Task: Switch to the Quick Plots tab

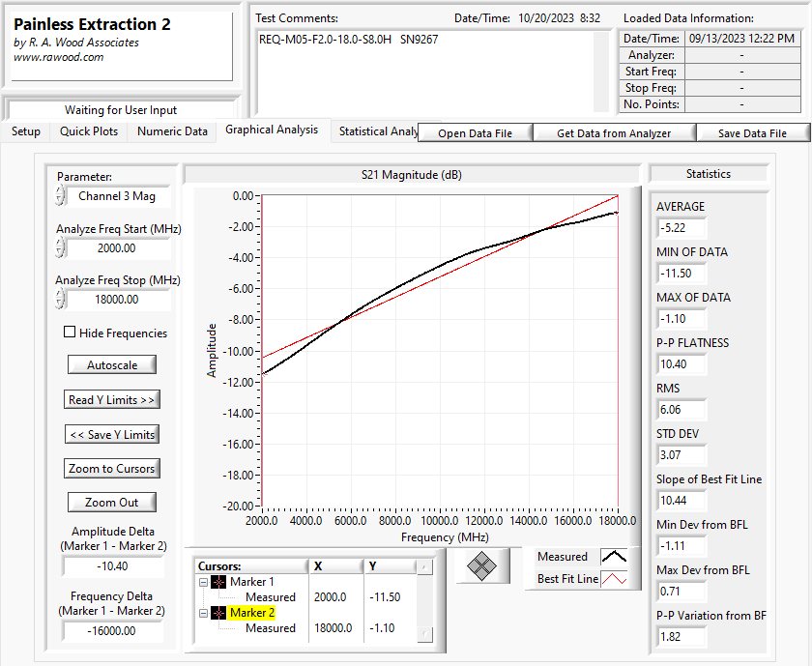Action: [89, 131]
